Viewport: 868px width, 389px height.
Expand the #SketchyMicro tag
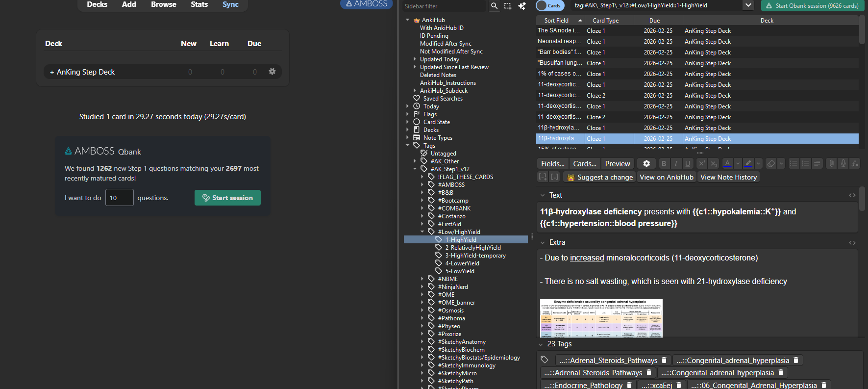point(422,373)
